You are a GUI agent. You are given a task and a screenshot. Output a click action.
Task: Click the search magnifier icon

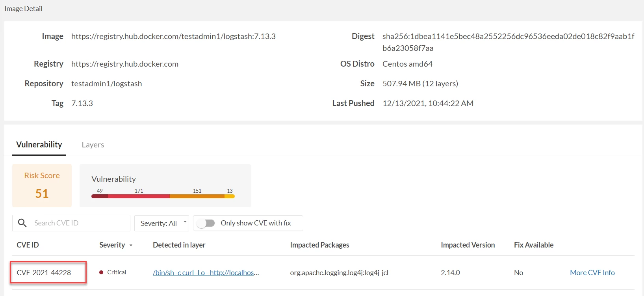click(22, 223)
